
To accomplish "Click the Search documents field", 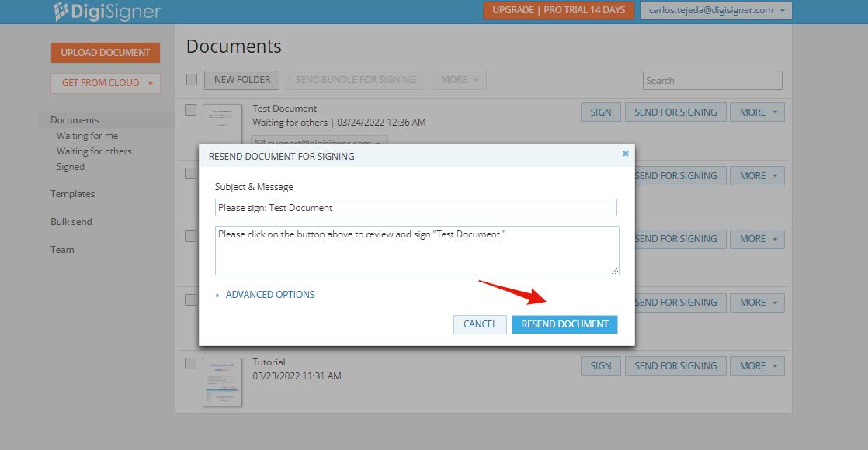I will pos(711,80).
